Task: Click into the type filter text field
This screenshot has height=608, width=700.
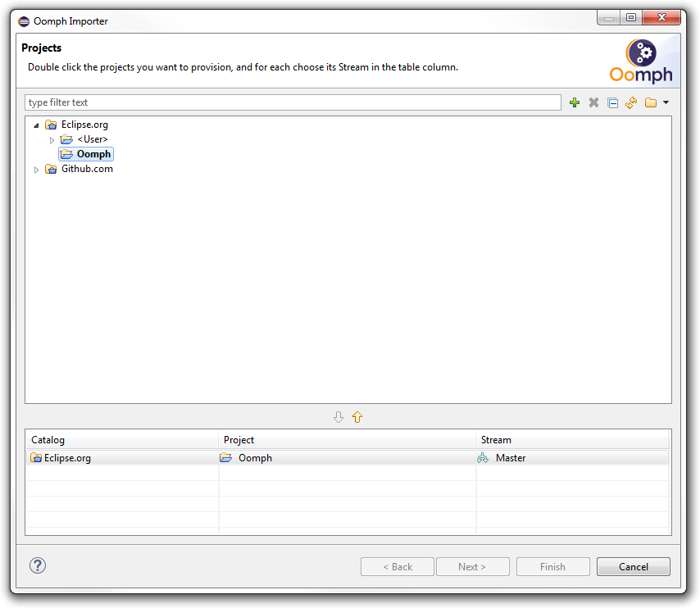Action: pos(293,102)
